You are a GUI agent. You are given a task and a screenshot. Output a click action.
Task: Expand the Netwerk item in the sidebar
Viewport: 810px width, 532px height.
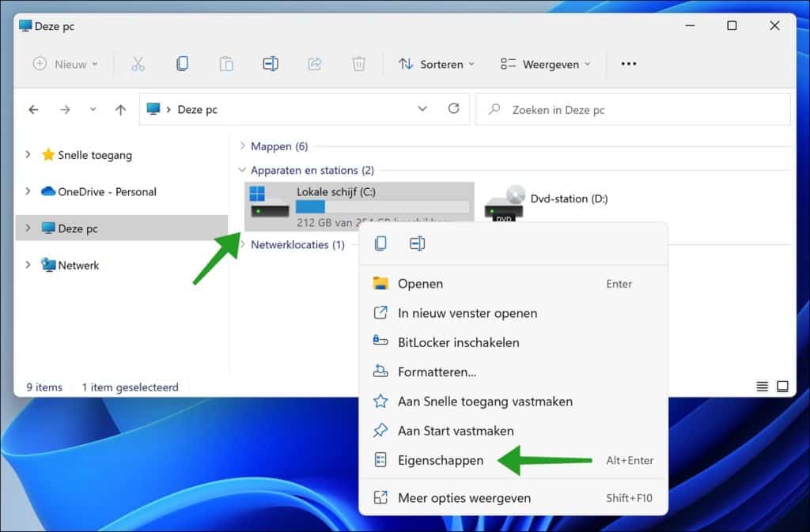[29, 265]
